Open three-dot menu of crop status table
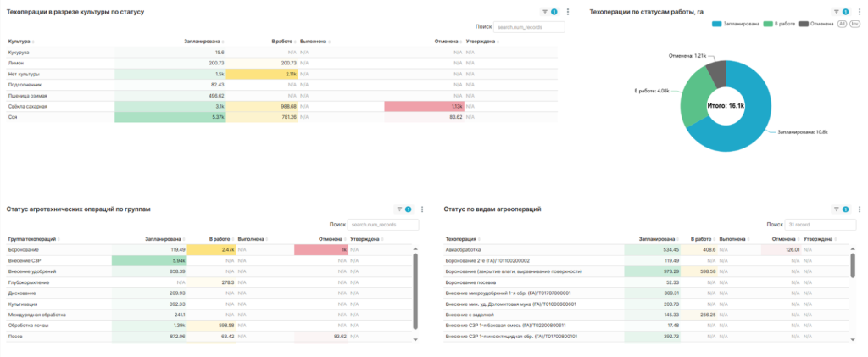Image resolution: width=868 pixels, height=357 pixels. tap(567, 13)
